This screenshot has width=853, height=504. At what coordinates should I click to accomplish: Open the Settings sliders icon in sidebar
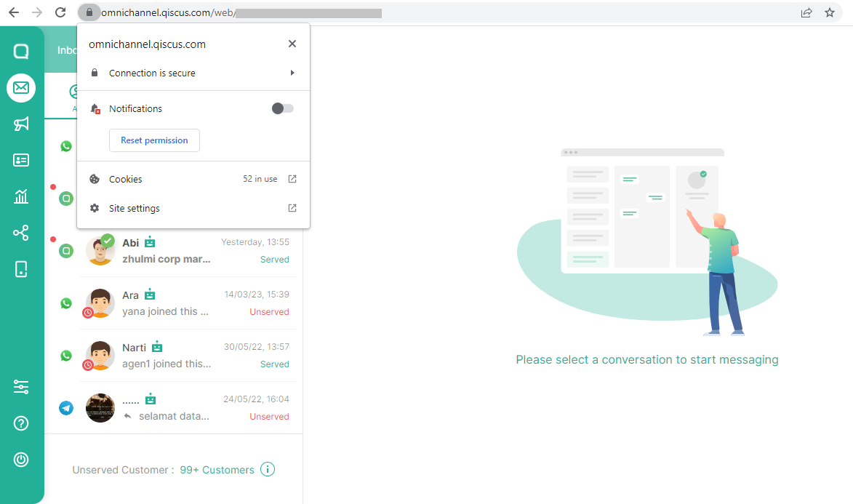[21, 387]
